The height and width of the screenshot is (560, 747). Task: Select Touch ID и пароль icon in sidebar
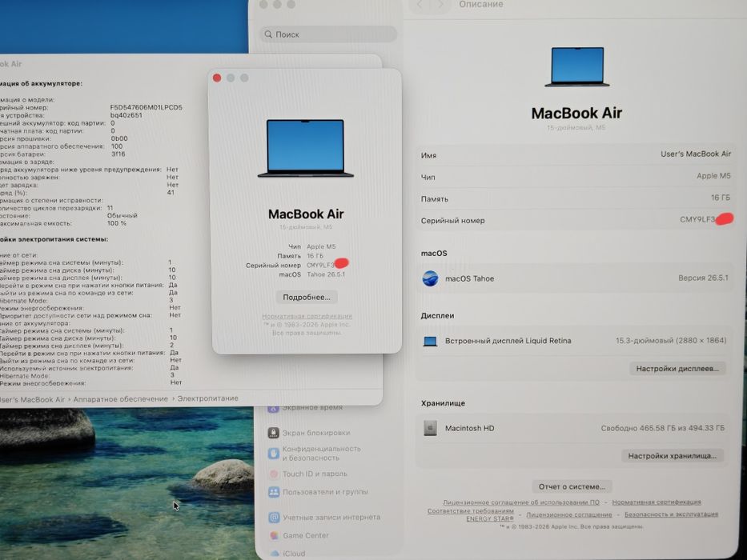(274, 474)
